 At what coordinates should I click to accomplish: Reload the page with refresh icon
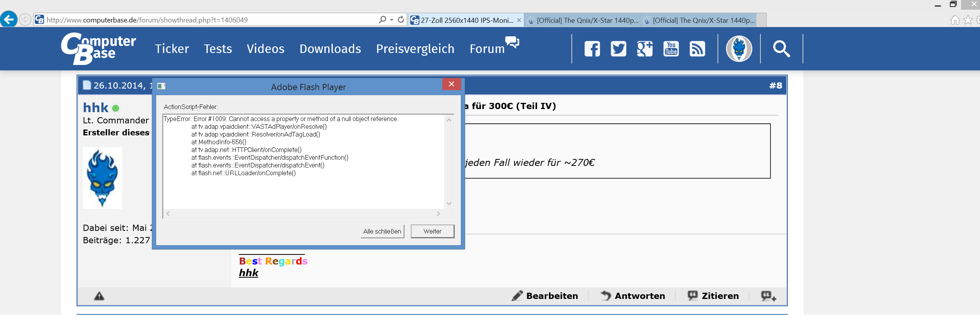coord(401,19)
